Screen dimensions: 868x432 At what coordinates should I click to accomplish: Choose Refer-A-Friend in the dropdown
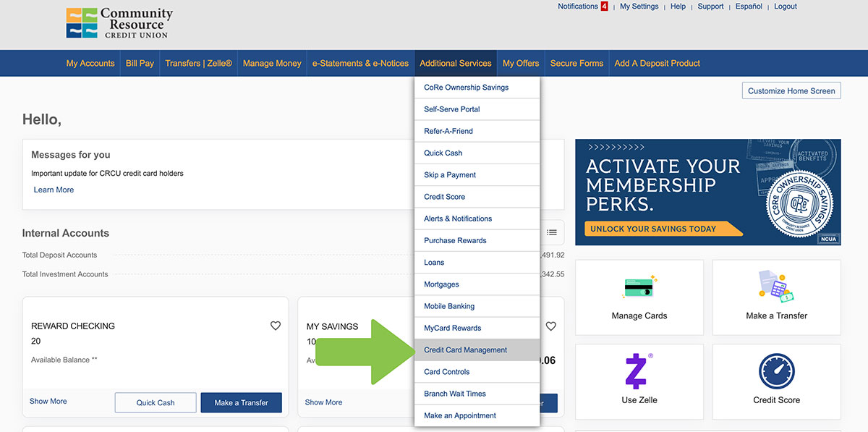coord(477,131)
